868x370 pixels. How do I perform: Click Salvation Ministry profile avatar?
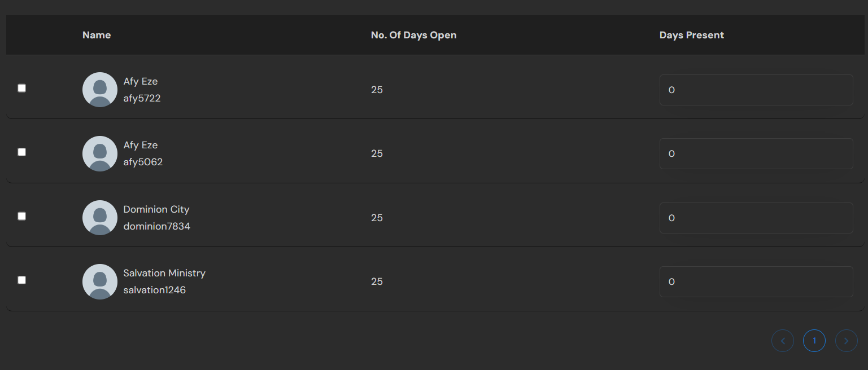pos(100,281)
